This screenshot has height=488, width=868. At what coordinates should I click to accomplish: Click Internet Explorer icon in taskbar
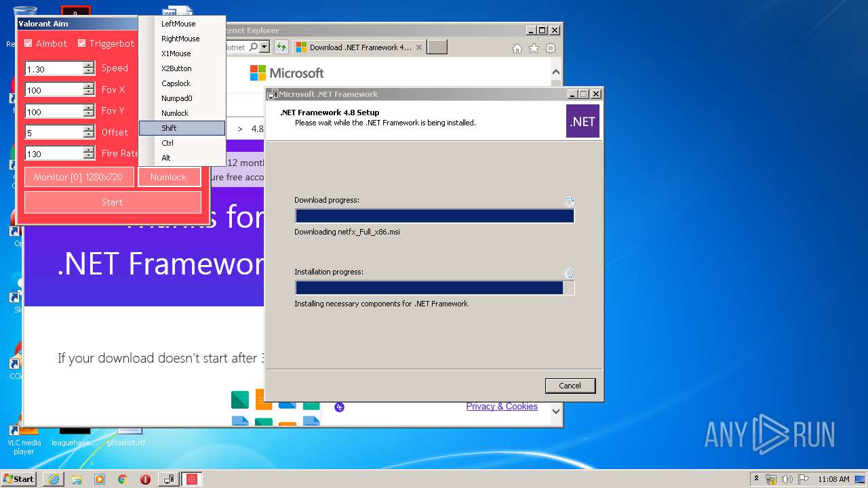(54, 479)
